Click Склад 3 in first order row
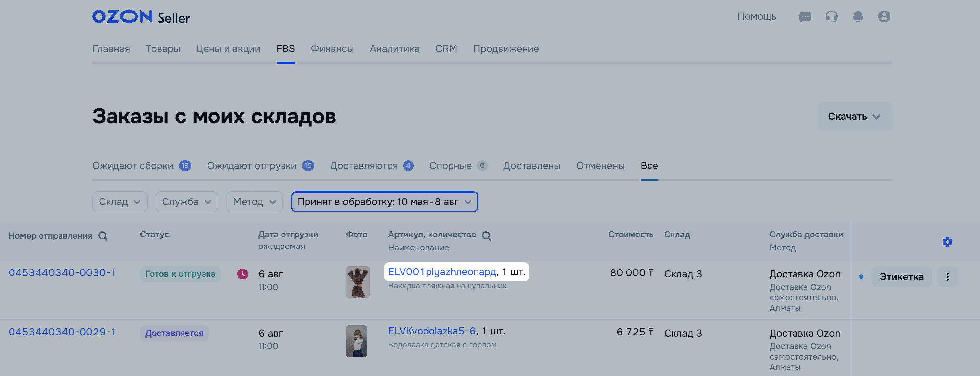Screen dimensions: 980x376 tap(683, 274)
